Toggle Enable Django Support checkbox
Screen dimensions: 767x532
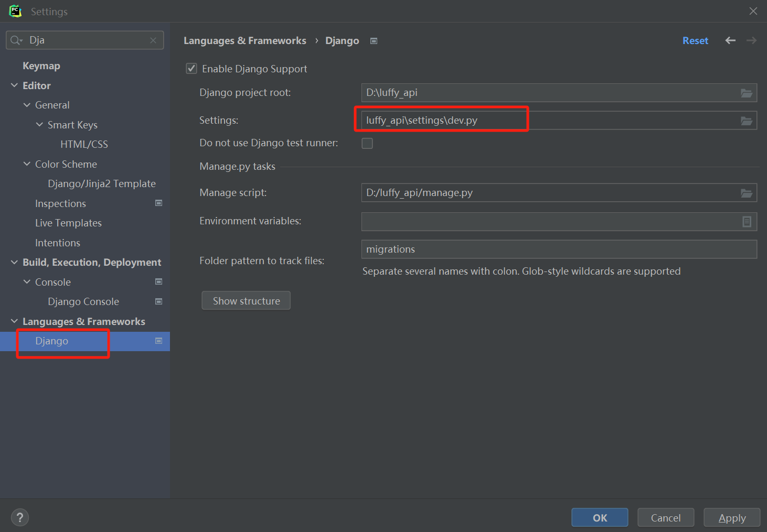191,69
